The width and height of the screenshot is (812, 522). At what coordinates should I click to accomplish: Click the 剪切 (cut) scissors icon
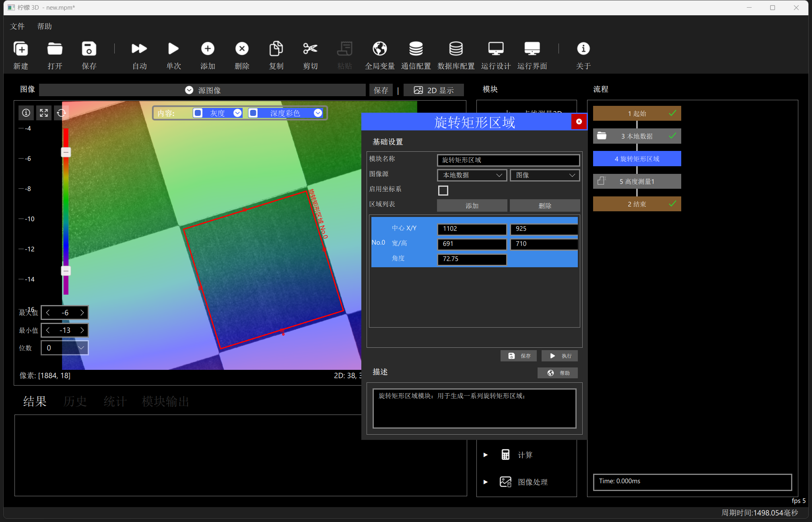point(310,49)
